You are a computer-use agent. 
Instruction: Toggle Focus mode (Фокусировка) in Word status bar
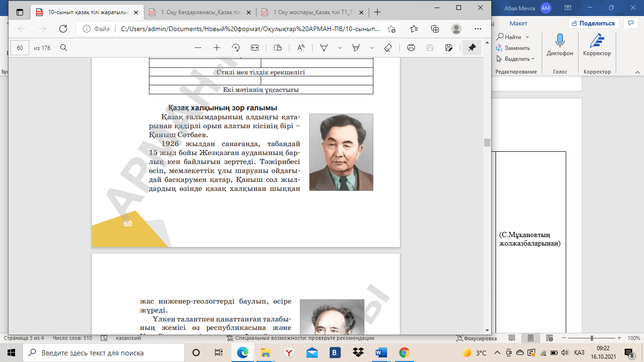[477, 338]
